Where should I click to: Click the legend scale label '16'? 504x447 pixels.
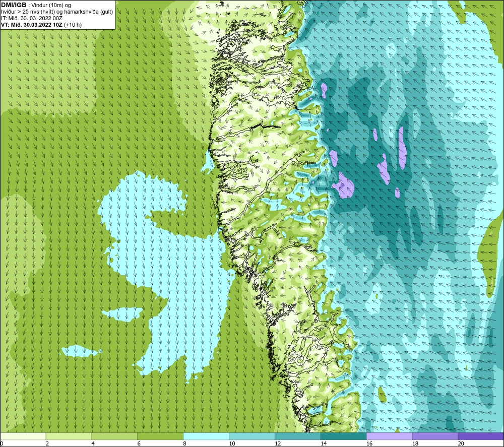pyautogui.click(x=369, y=443)
